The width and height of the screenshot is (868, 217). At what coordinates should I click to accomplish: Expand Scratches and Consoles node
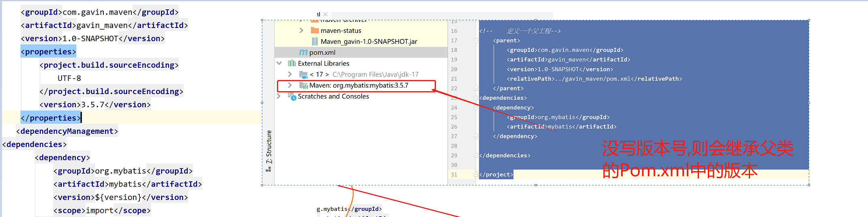pyautogui.click(x=279, y=96)
